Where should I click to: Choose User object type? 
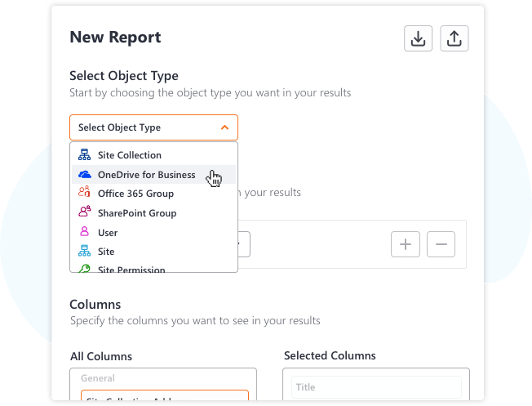[153, 232]
